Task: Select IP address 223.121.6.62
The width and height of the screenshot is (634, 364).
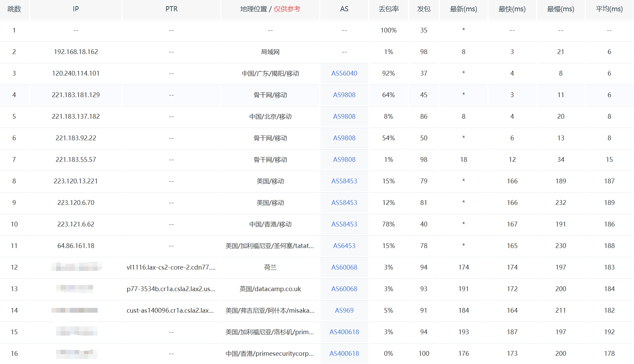Action: [x=76, y=224]
